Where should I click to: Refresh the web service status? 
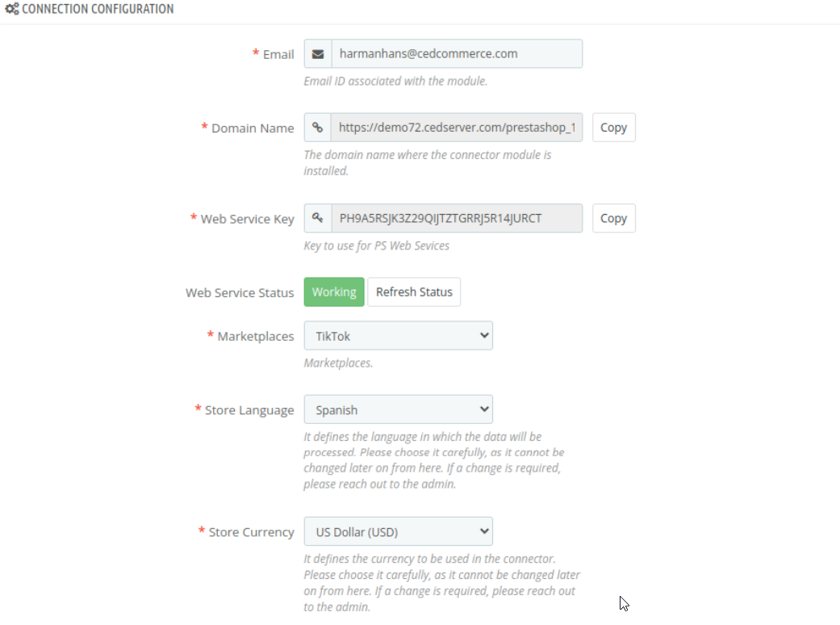click(x=414, y=292)
